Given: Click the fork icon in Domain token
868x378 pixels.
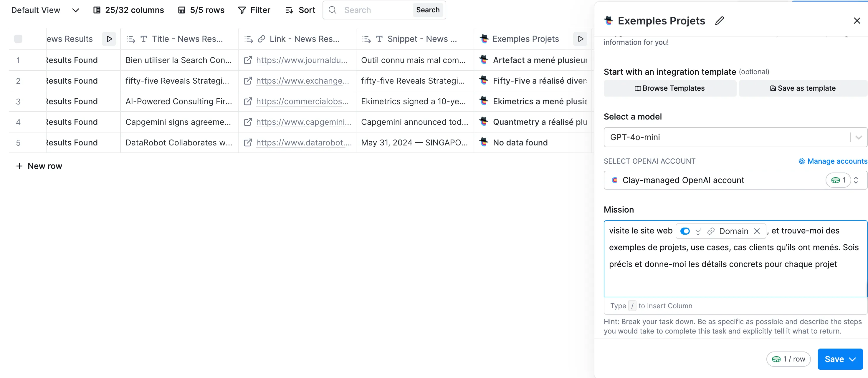Looking at the screenshot, I should [698, 231].
